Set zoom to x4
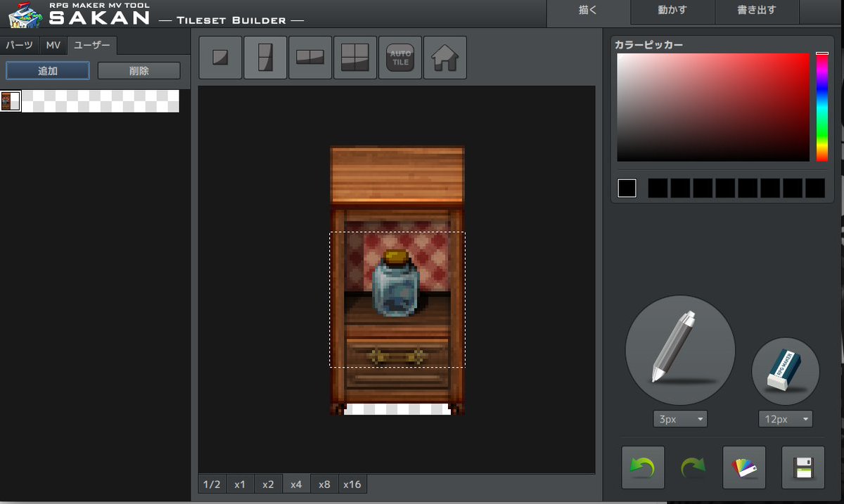 point(296,484)
